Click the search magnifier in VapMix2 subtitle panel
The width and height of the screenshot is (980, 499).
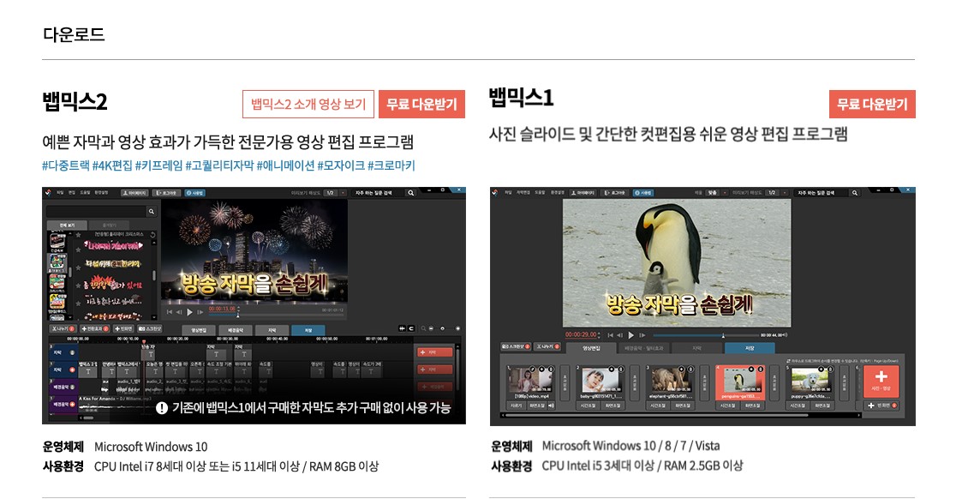(x=152, y=212)
